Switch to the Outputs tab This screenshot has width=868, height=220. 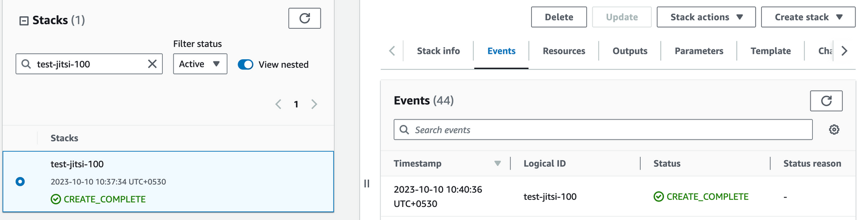point(630,51)
